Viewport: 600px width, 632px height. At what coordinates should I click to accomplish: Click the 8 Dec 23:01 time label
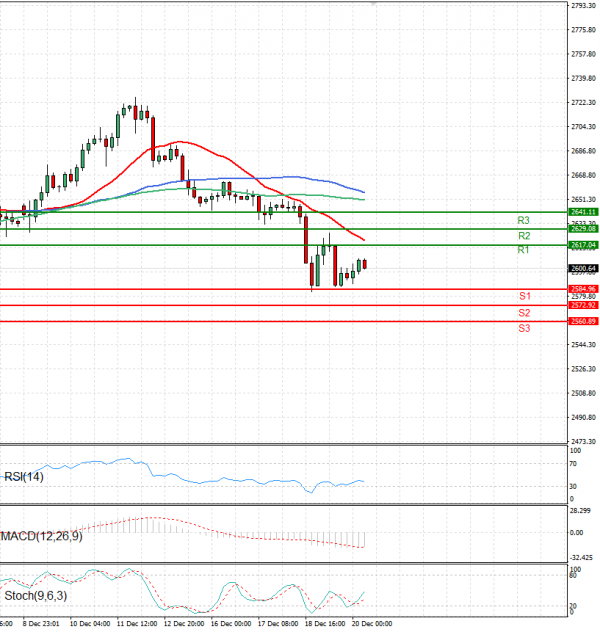point(41,624)
